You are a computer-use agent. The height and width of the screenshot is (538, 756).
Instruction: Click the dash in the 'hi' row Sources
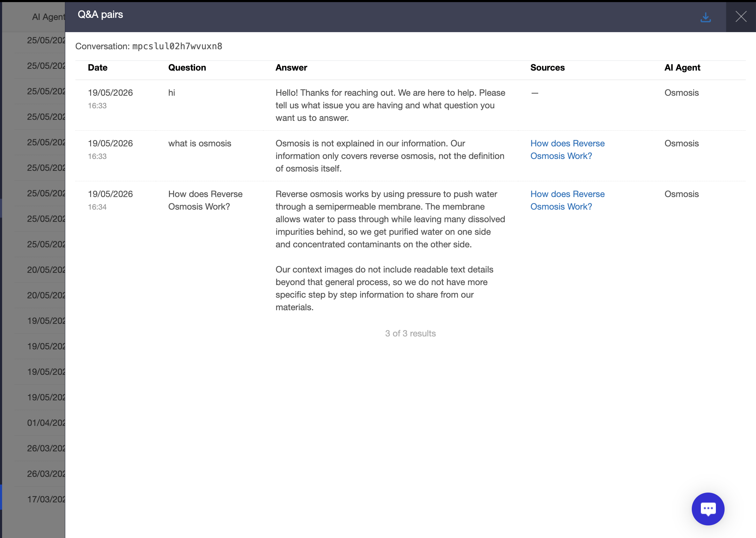pos(534,93)
